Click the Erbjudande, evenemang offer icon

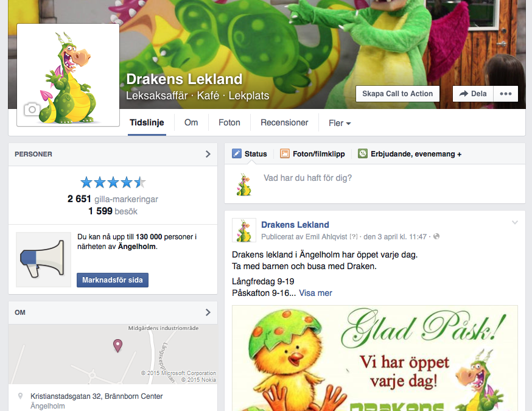(x=363, y=153)
